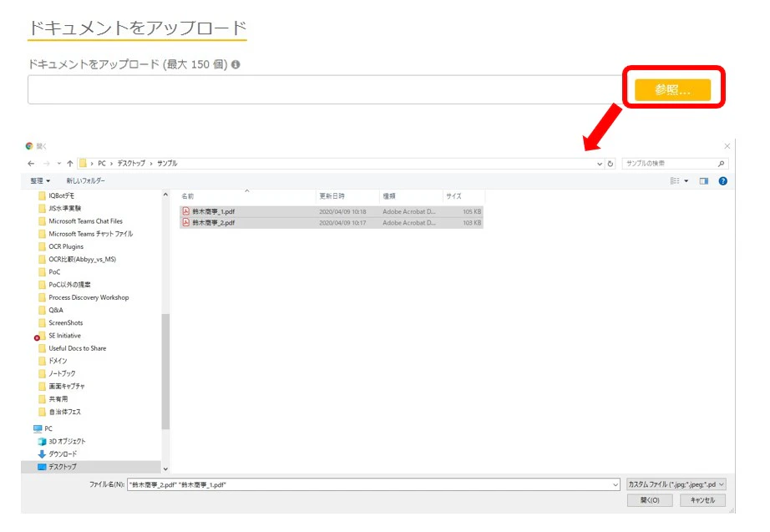The width and height of the screenshot is (770, 532).
Task: Select the IQBotデモ folder in tree
Action: tap(62, 195)
